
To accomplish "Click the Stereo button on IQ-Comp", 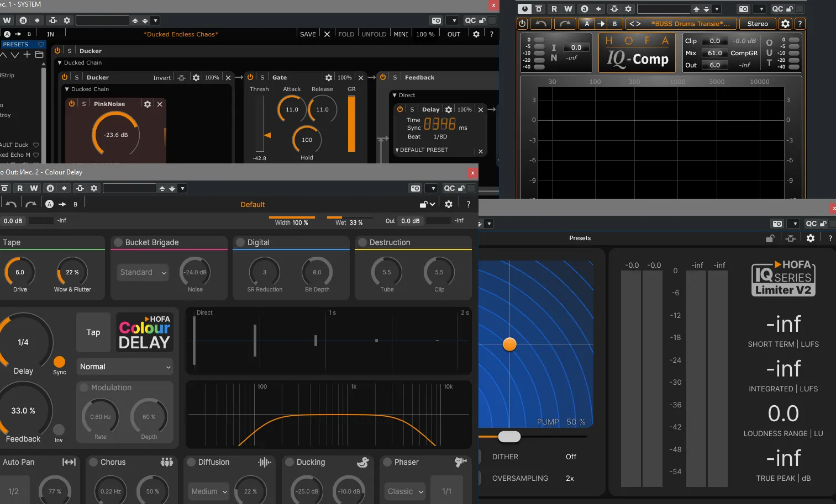I will (757, 23).
